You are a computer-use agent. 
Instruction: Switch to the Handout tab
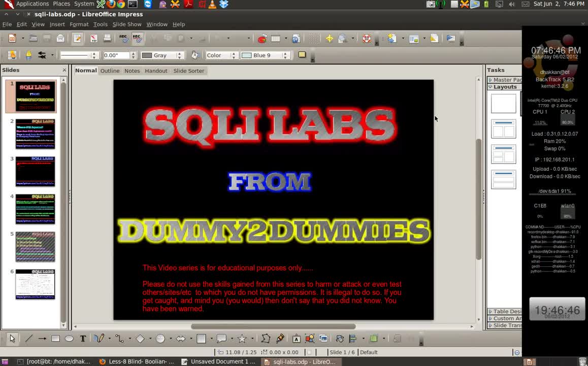point(156,71)
